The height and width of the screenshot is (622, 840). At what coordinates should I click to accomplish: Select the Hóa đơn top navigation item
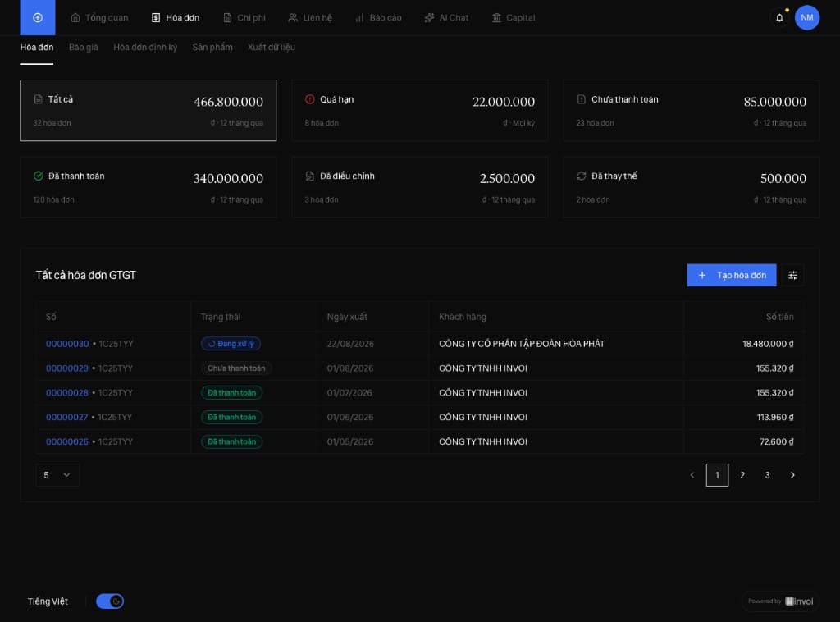pyautogui.click(x=176, y=18)
